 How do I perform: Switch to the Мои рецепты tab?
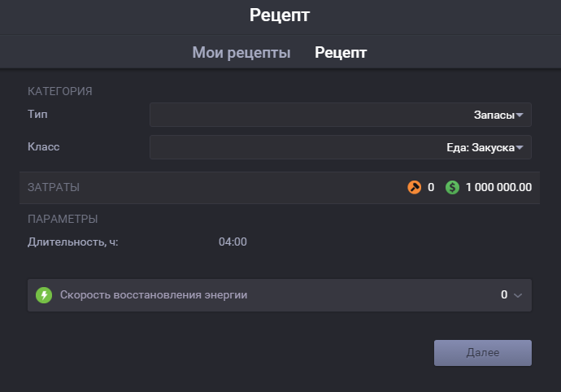(241, 53)
